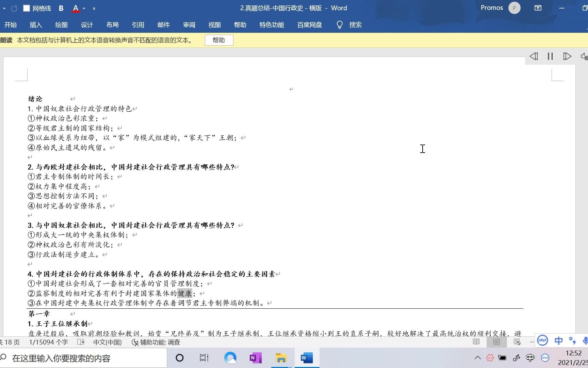Click the lightbulb 搜索 search box

pyautogui.click(x=349, y=25)
